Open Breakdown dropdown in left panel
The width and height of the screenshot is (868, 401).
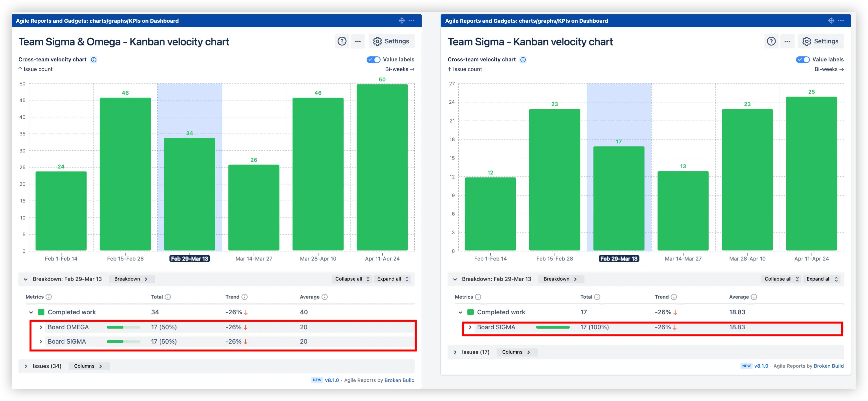pos(131,279)
